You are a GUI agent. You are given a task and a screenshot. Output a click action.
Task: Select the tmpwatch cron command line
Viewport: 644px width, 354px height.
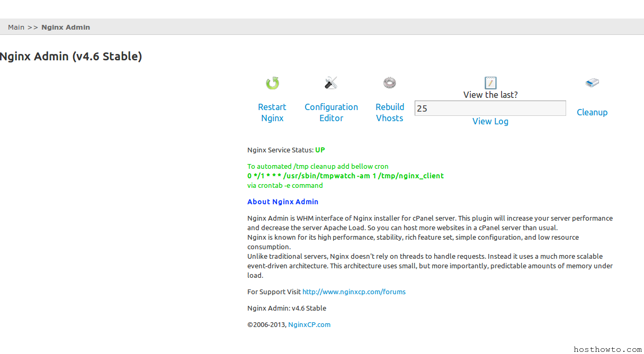(x=345, y=176)
